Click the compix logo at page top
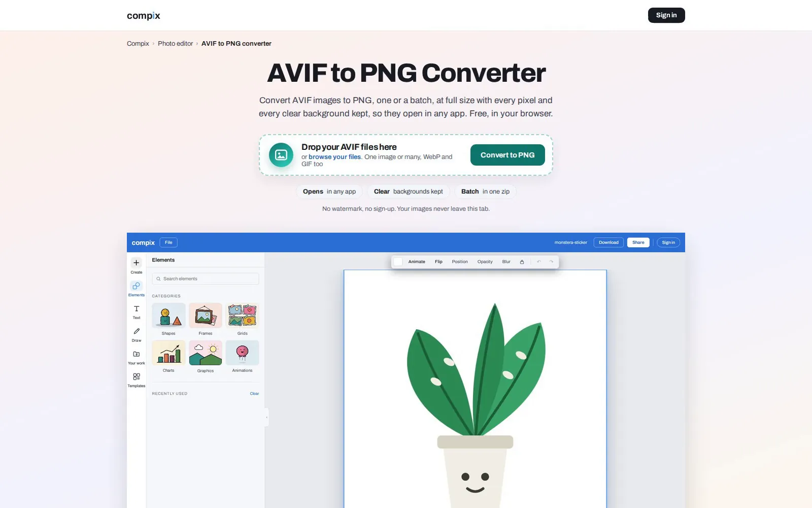812x508 pixels. [x=144, y=16]
